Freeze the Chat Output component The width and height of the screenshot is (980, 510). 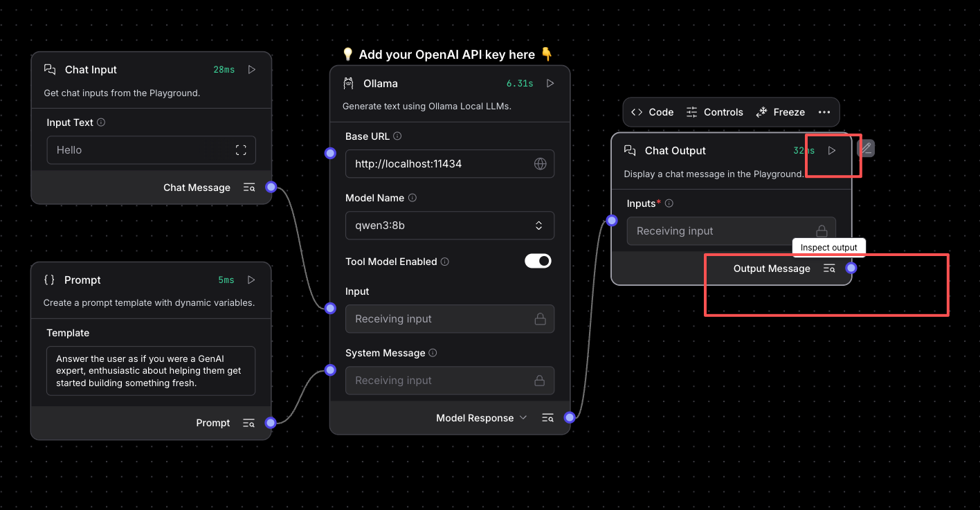pyautogui.click(x=781, y=112)
